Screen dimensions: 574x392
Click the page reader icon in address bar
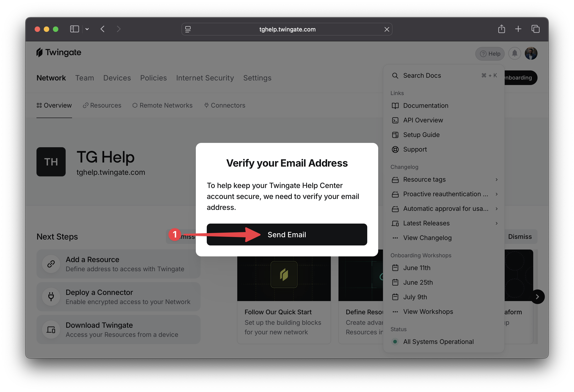[x=188, y=29]
